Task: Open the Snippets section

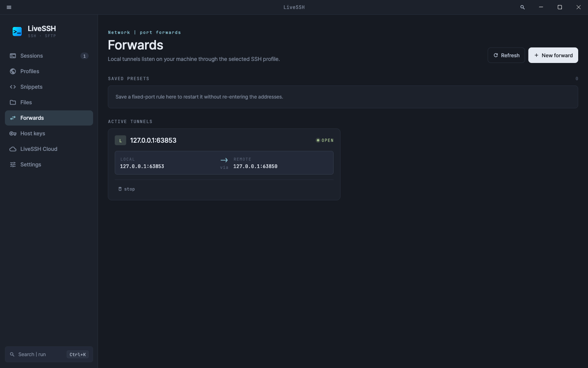Action: (49, 87)
